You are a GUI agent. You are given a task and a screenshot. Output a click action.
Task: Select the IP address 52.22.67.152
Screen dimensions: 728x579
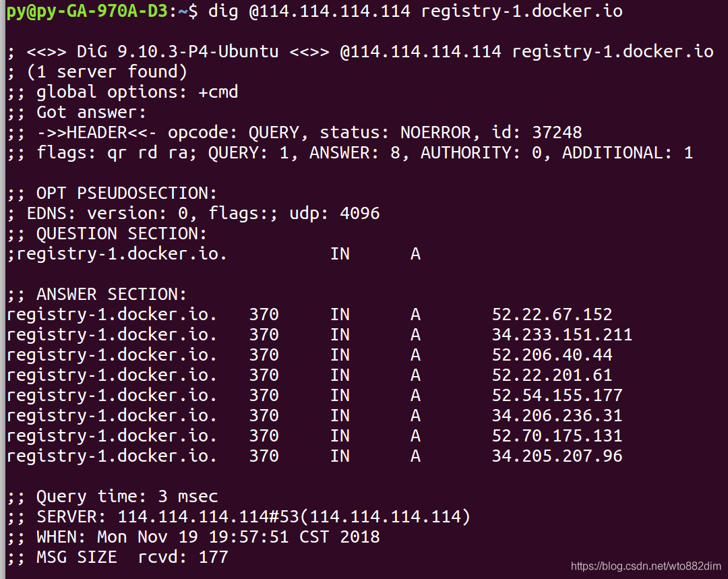[x=552, y=315]
